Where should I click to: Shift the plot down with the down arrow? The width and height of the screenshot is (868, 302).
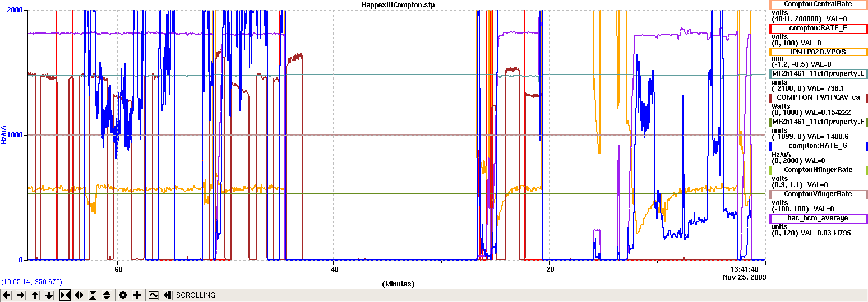(x=49, y=295)
